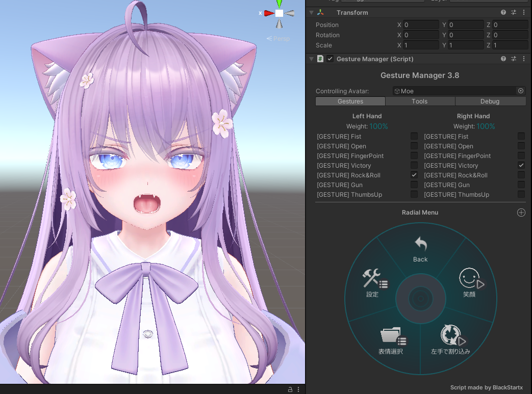Click the Position X input field

(x=421, y=25)
